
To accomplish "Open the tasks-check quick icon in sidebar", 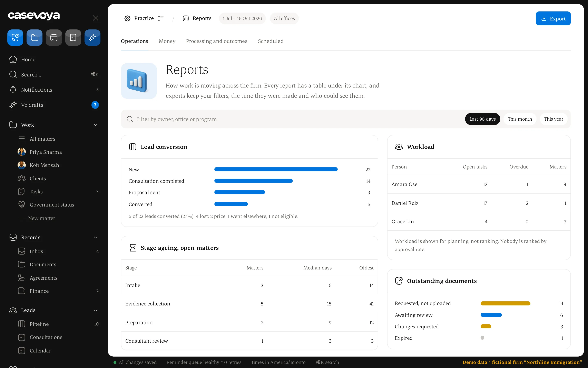I will click(15, 37).
